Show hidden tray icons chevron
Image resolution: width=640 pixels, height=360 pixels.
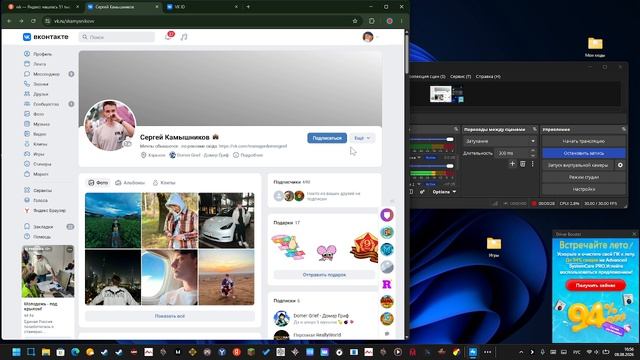click(521, 352)
